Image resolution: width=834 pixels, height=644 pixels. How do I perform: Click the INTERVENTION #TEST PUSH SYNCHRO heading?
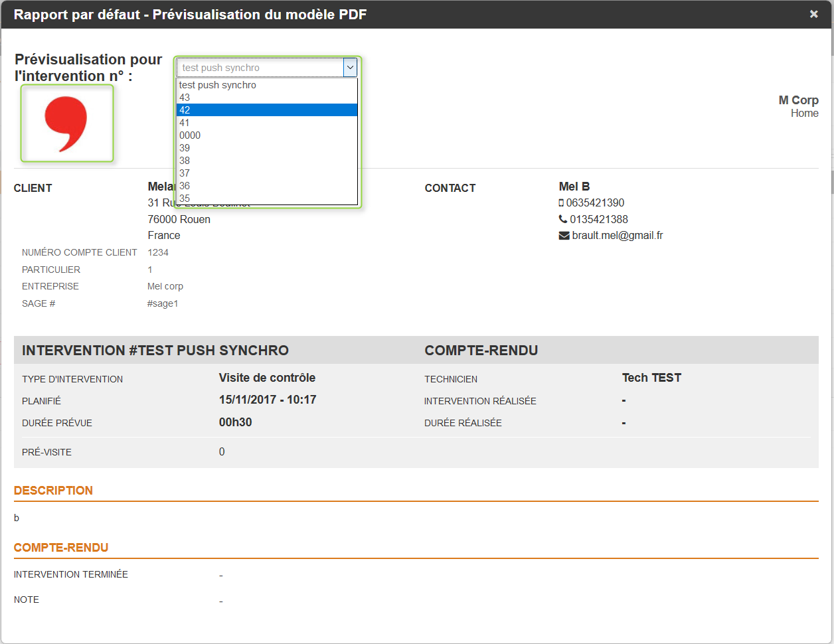click(155, 351)
